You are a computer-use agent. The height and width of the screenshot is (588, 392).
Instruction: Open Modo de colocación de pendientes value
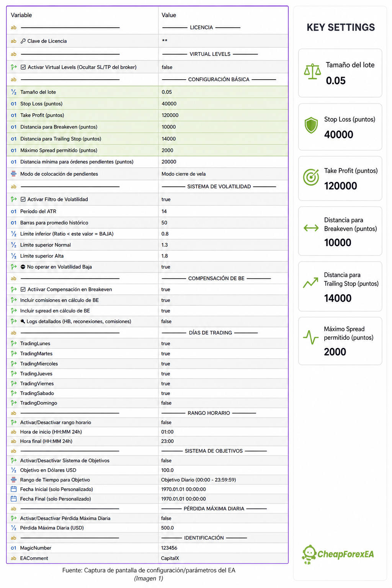pyautogui.click(x=223, y=174)
